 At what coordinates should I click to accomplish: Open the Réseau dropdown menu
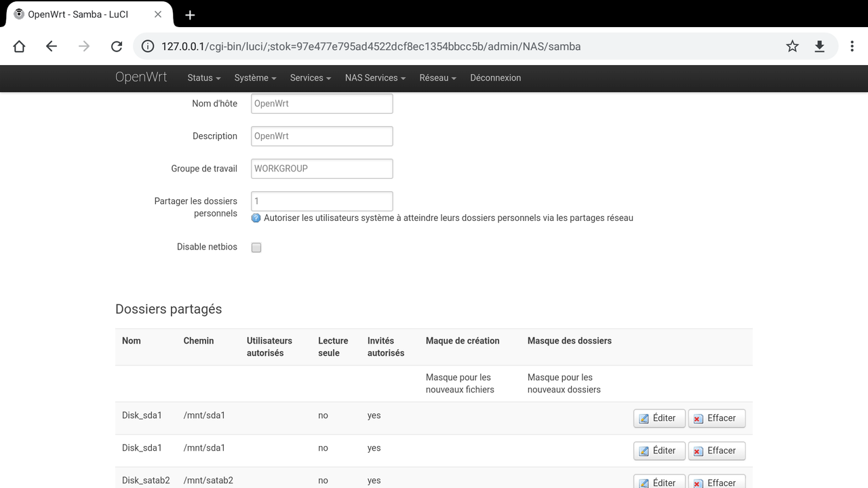[437, 78]
